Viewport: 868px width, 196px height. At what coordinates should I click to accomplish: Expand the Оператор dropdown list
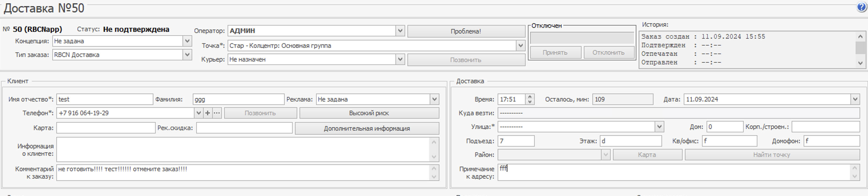click(x=400, y=31)
